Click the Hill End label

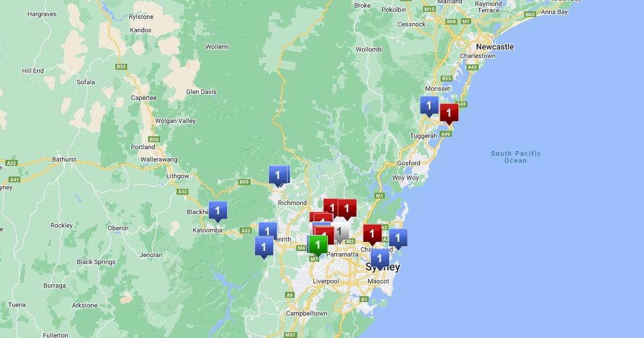[x=33, y=71]
